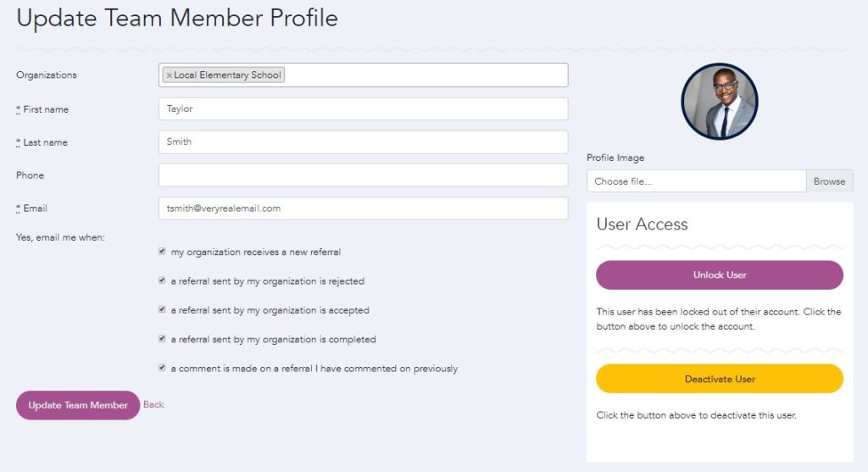The height and width of the screenshot is (472, 868).
Task: Toggle the 'comment is made on a referral' checkbox
Action: point(162,369)
